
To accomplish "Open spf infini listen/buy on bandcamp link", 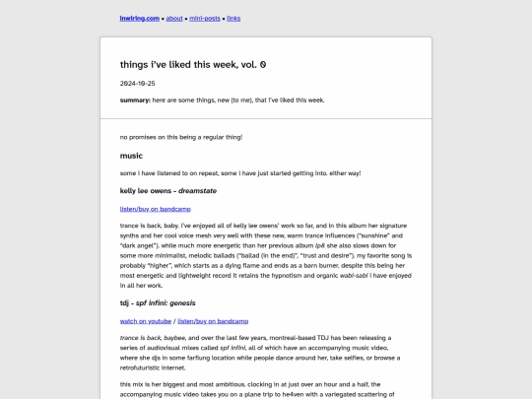I will [213, 321].
